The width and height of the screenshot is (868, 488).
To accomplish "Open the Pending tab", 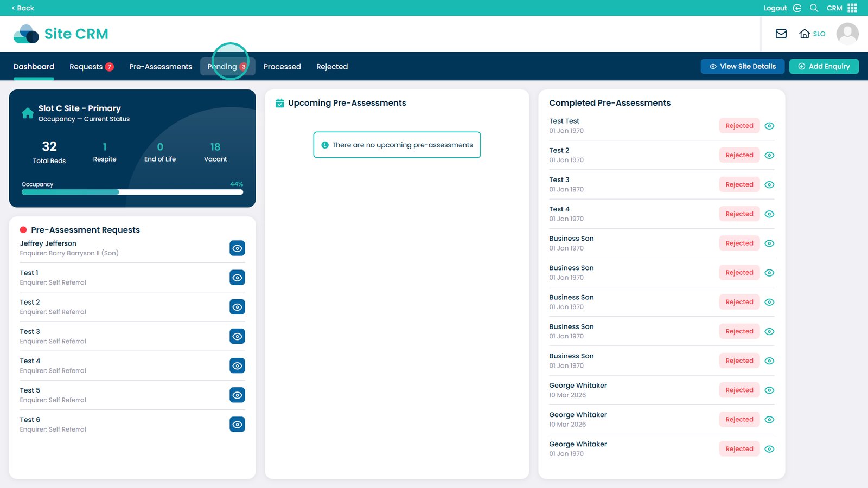I will coord(227,67).
